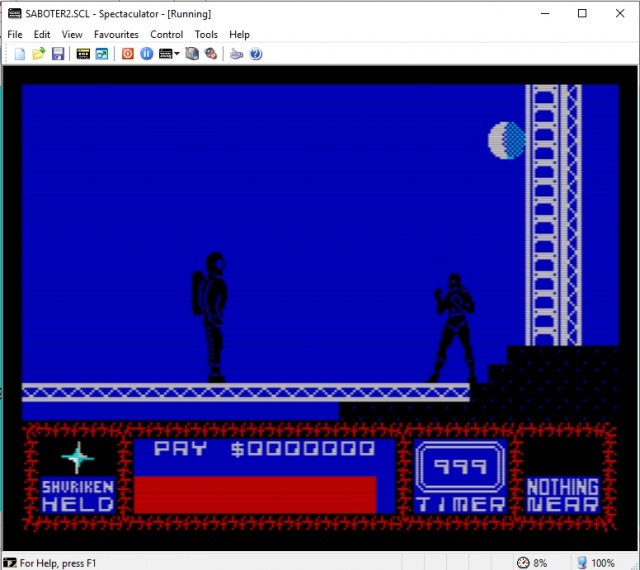Click the PAY $0000000 score display
Image resolution: width=640 pixels, height=570 pixels.
[264, 448]
